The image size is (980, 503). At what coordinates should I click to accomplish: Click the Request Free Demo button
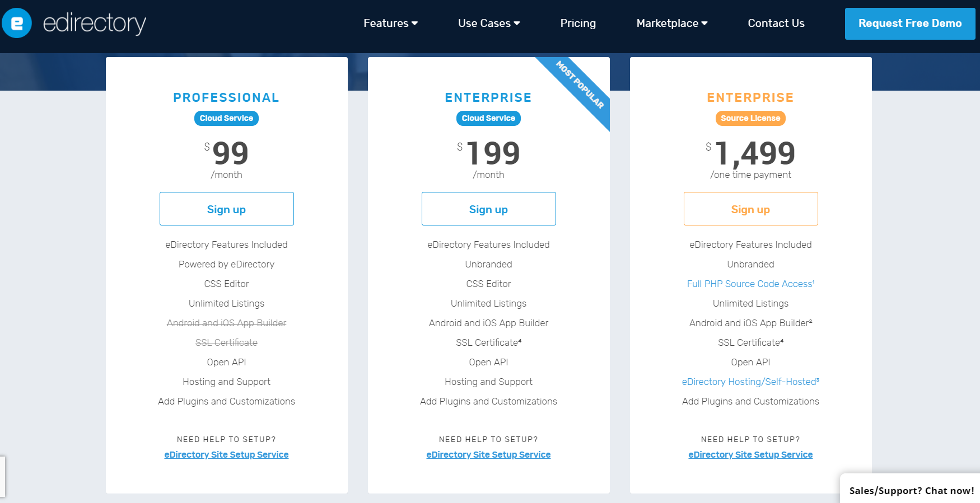pos(910,23)
